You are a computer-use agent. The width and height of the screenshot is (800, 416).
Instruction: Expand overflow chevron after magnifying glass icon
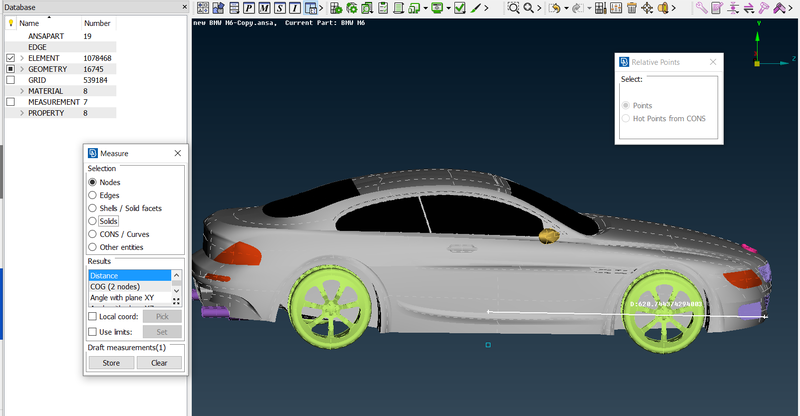pyautogui.click(x=539, y=8)
